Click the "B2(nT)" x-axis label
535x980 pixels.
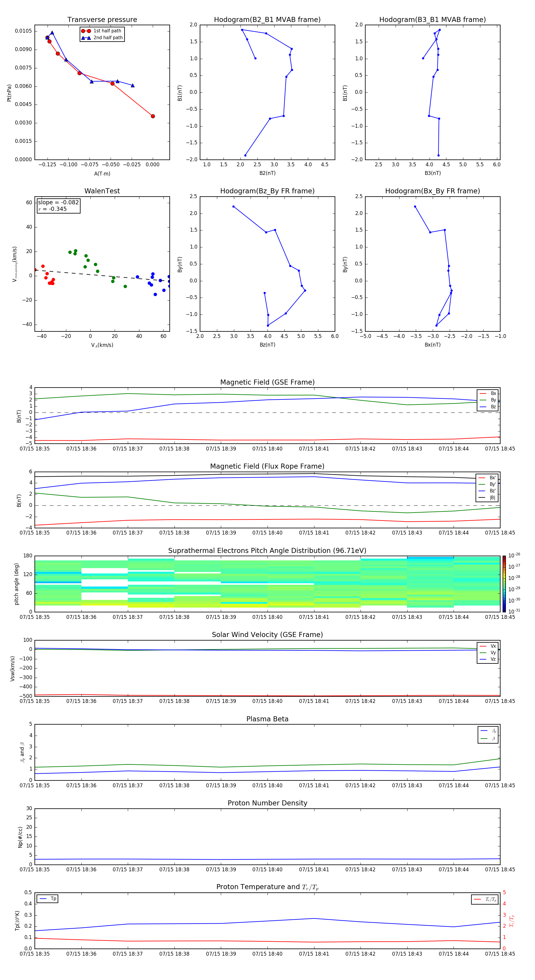coord(267,173)
